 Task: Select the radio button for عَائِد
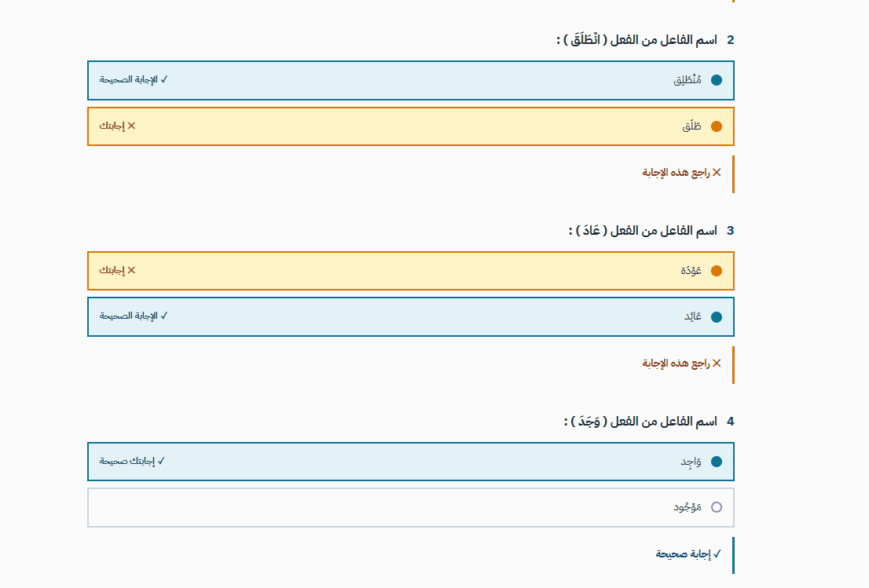[717, 317]
